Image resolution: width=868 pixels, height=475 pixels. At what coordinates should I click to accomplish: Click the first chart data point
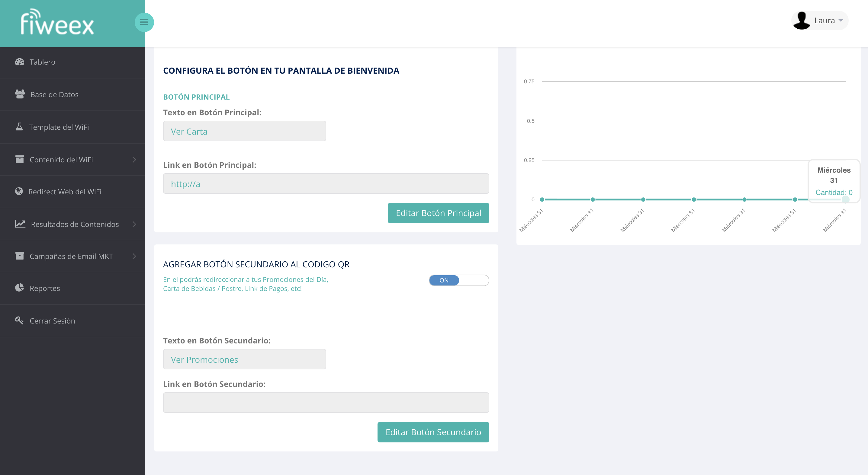tap(542, 200)
